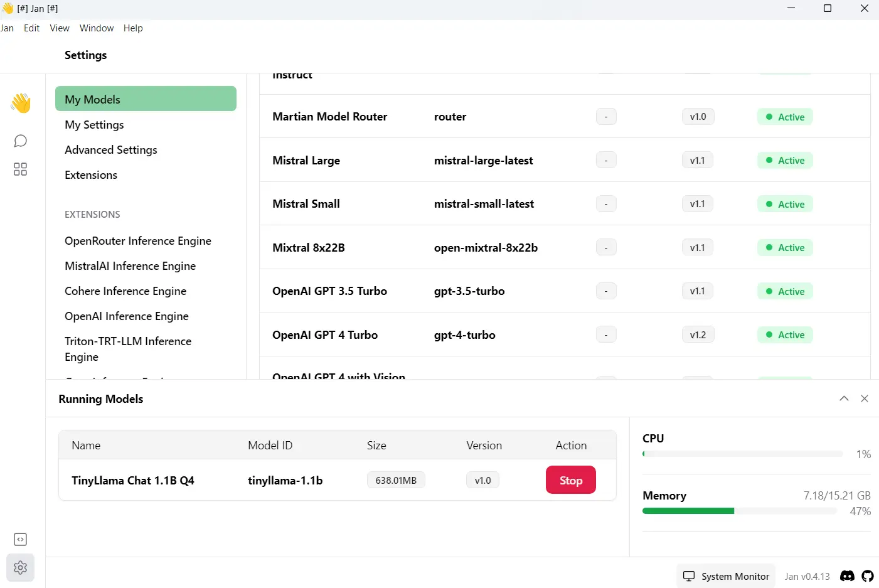Click the Name column header

pyautogui.click(x=86, y=446)
